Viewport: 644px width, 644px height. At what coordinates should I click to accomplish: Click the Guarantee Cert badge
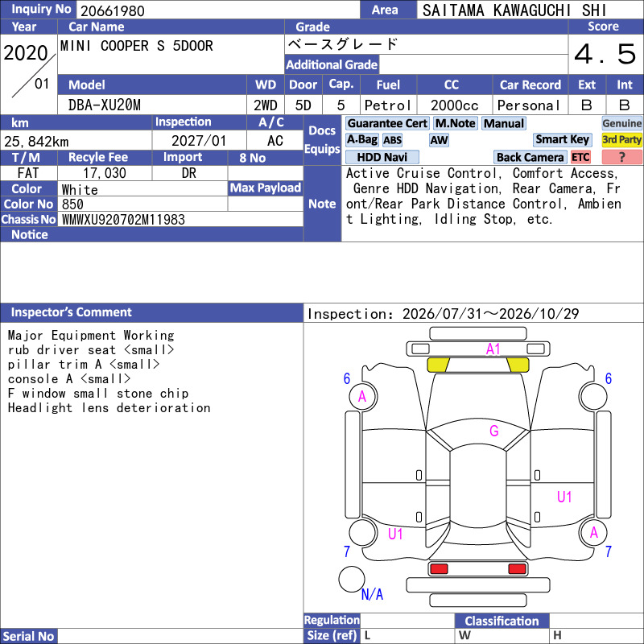(x=387, y=123)
